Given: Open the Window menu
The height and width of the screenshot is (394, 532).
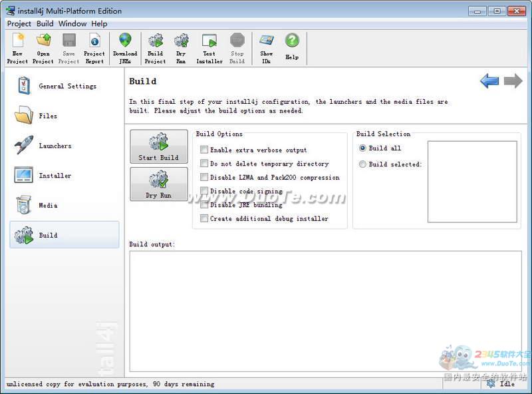Looking at the screenshot, I should tap(72, 23).
